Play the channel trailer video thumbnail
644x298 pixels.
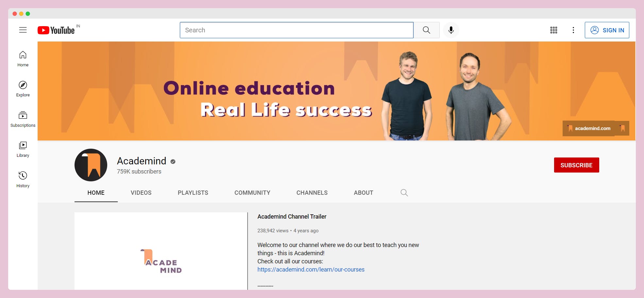tap(161, 251)
